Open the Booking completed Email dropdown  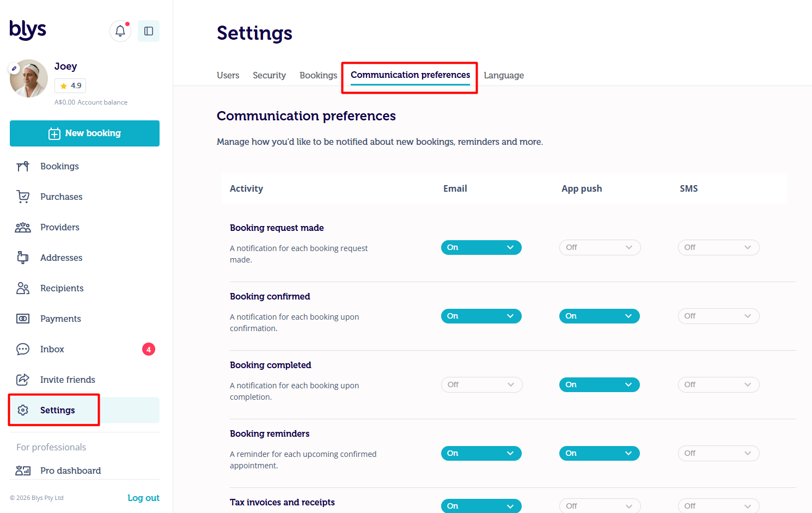(x=481, y=384)
